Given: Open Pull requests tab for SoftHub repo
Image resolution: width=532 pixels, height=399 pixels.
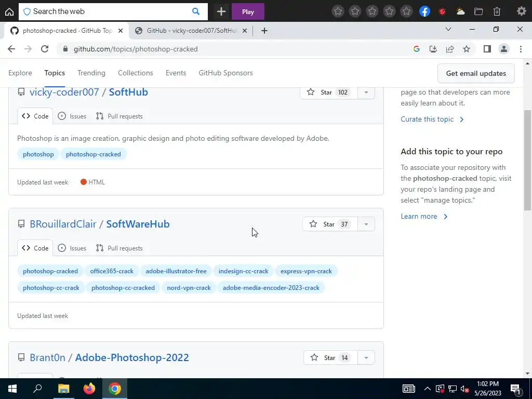Looking at the screenshot, I should (119, 116).
